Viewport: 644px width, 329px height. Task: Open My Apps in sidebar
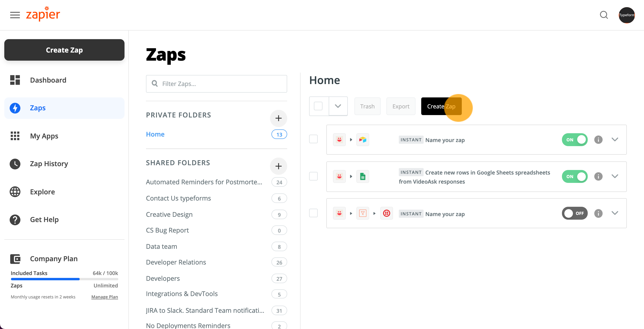click(64, 136)
